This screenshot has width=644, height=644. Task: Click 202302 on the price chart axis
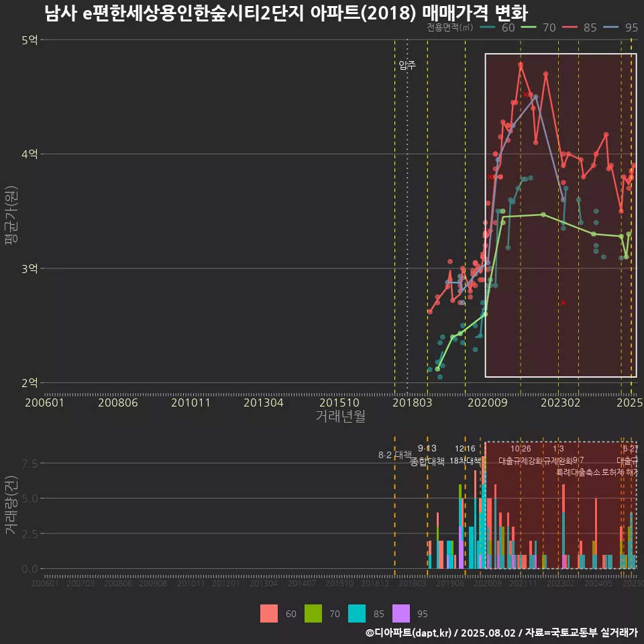coord(560,402)
